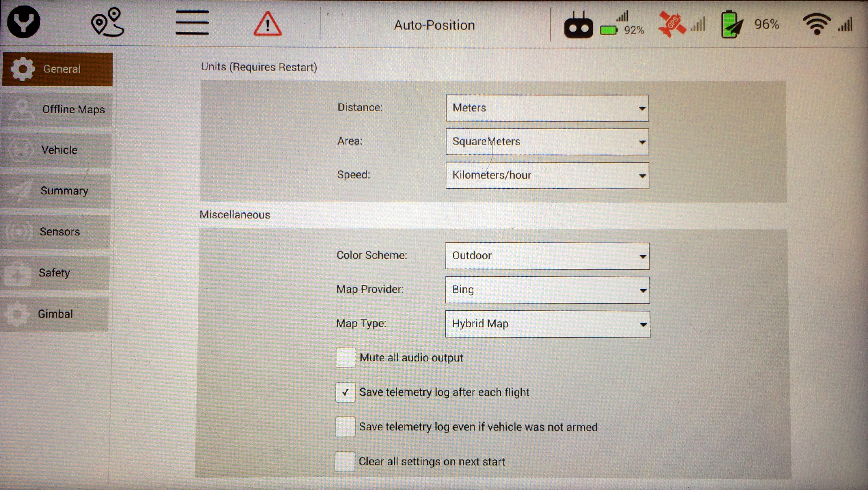Viewport: 868px width, 490px height.
Task: Open the Map Provider dropdown
Action: pos(548,290)
